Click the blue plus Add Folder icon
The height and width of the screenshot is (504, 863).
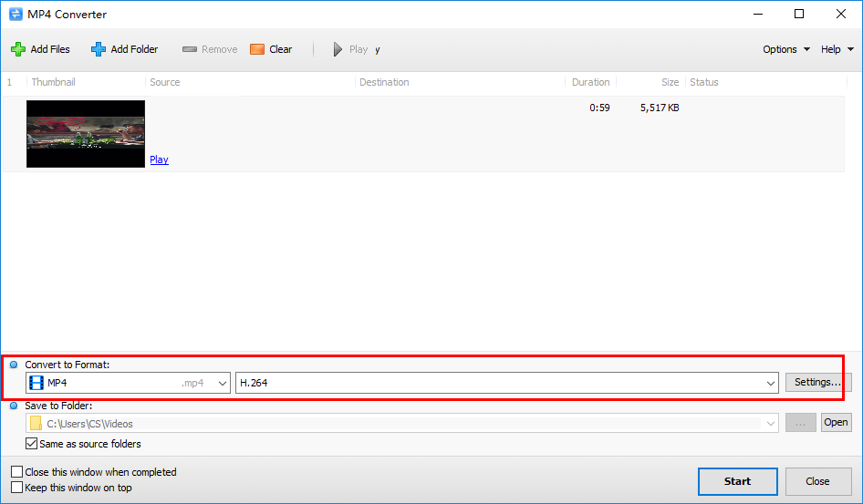click(99, 49)
